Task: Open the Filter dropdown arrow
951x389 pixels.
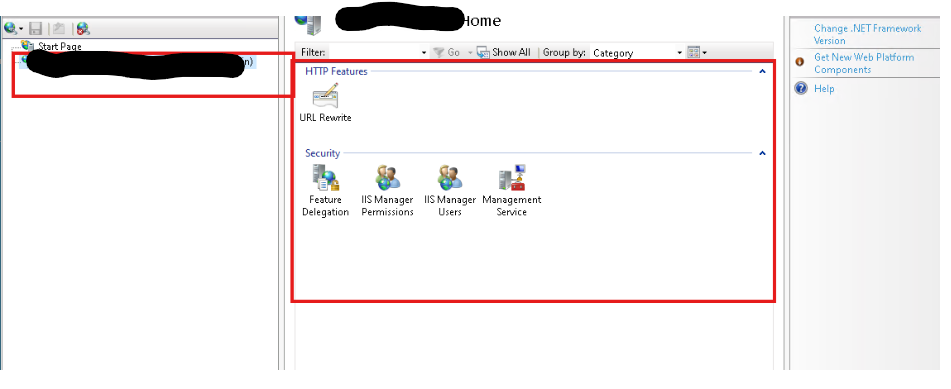Action: click(x=424, y=53)
